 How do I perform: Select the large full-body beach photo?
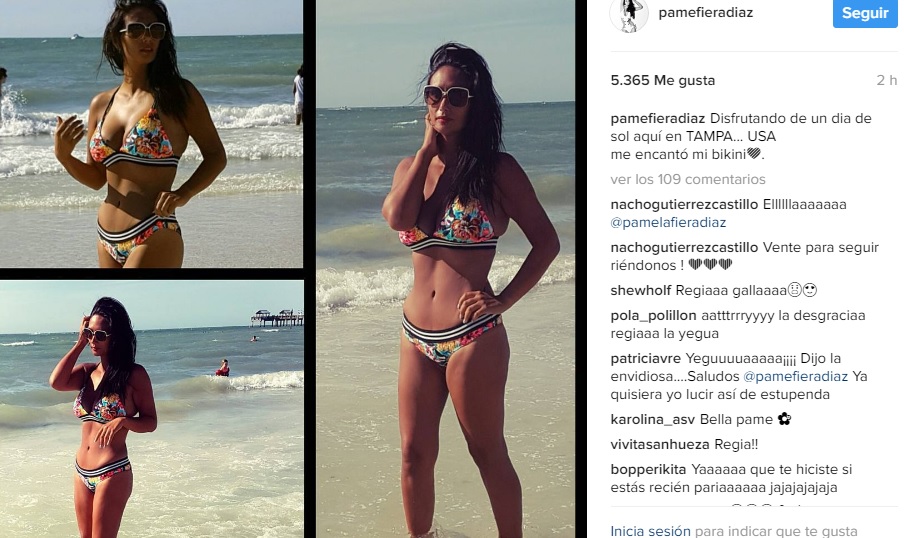point(446,269)
